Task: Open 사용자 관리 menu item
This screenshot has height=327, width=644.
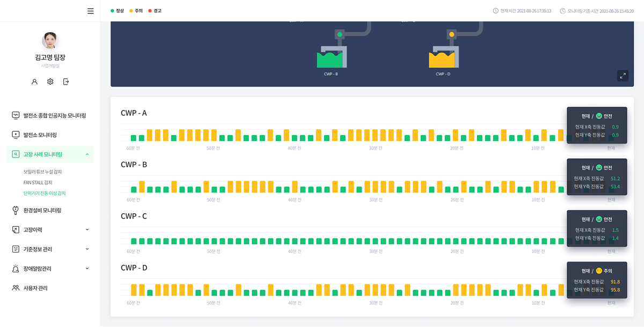Action: 35,288
